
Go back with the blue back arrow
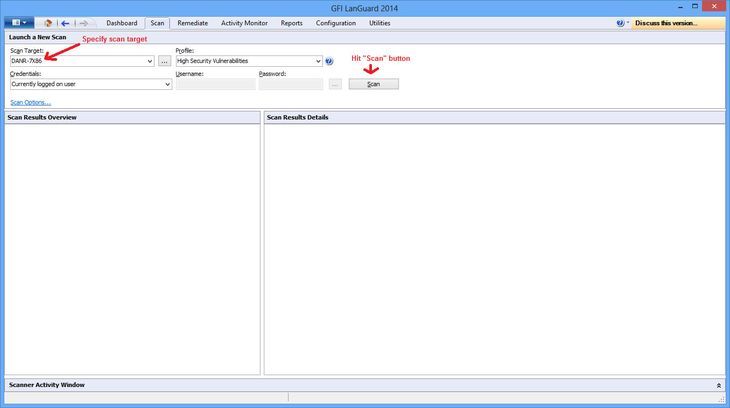(65, 23)
